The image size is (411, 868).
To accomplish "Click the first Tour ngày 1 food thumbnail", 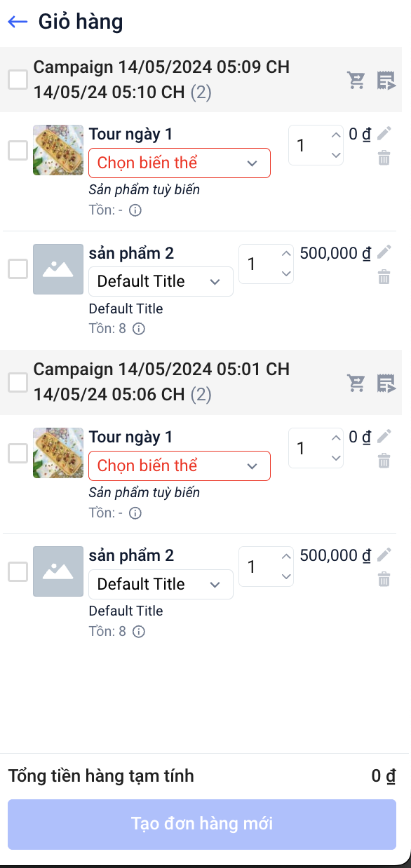I will [58, 150].
